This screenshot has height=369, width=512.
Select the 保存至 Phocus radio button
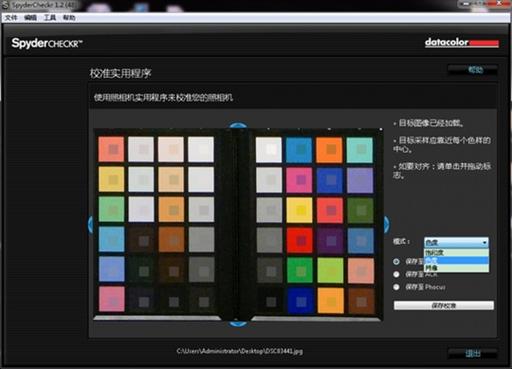pos(396,287)
